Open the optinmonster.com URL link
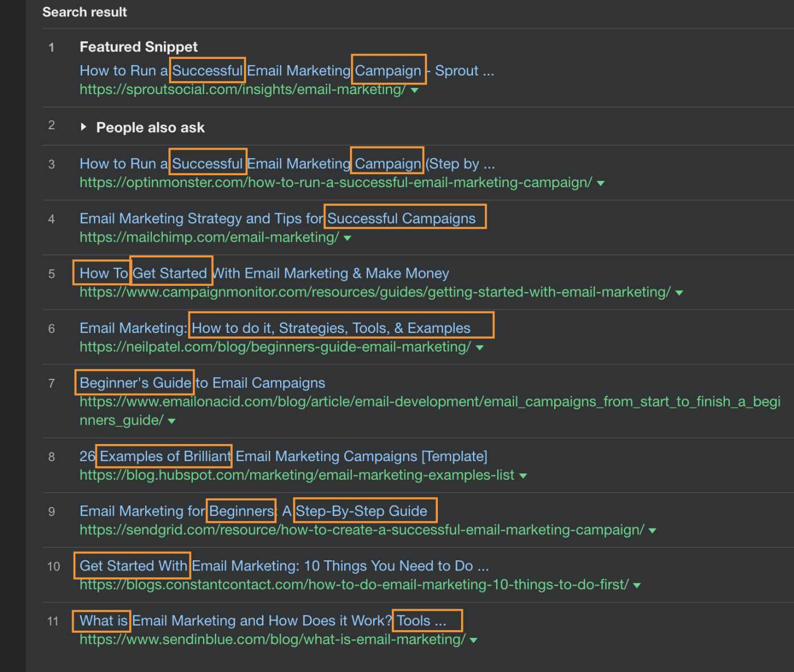The width and height of the screenshot is (794, 672). (x=336, y=183)
